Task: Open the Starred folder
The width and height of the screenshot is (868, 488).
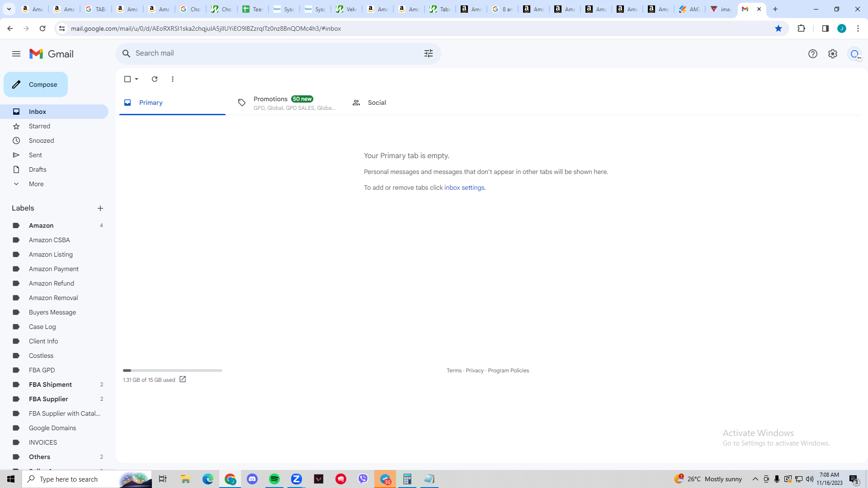Action: point(54,126)
